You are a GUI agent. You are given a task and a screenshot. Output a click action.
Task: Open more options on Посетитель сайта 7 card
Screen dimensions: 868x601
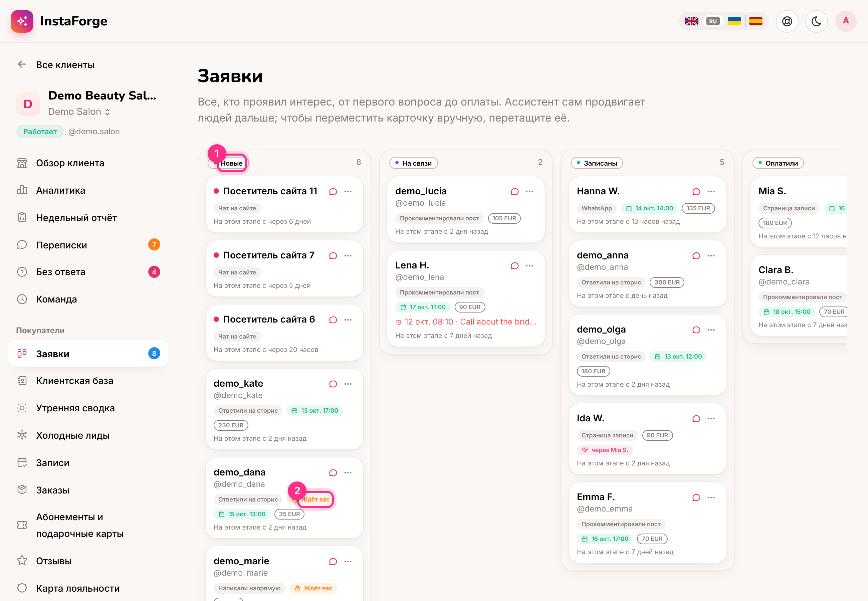point(348,256)
